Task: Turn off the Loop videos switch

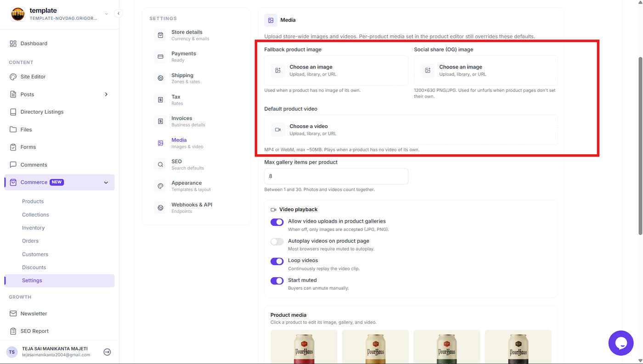Action: [x=277, y=261]
